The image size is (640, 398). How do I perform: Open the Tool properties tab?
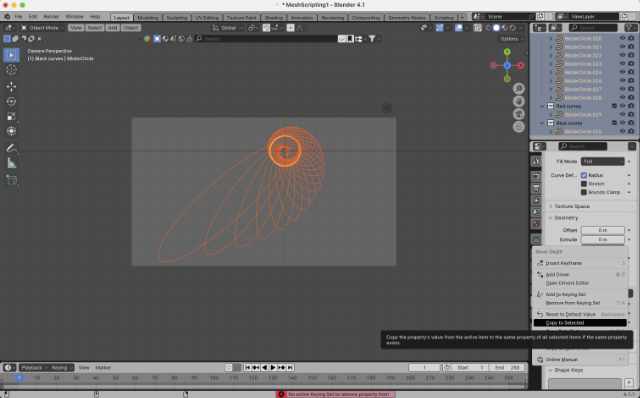click(536, 162)
